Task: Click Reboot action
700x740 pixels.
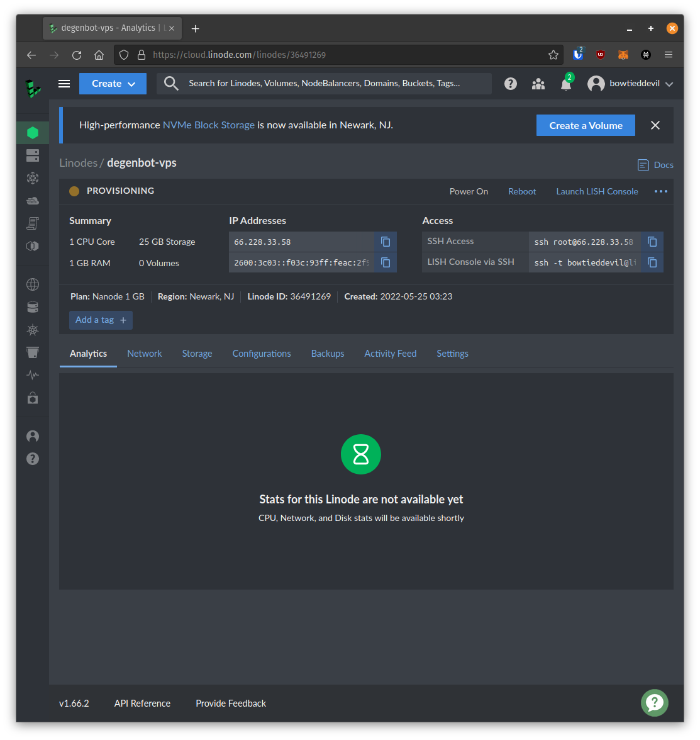Action: [x=522, y=191]
